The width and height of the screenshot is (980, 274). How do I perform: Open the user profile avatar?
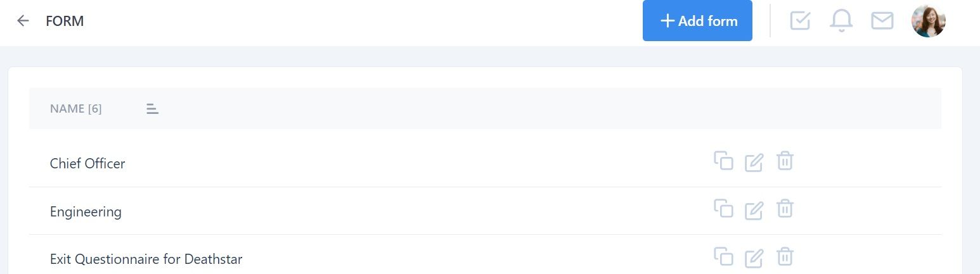point(929,21)
